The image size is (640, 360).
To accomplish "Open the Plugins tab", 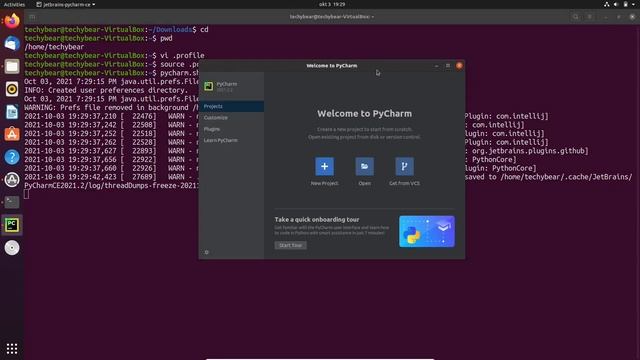I will (x=231, y=129).
